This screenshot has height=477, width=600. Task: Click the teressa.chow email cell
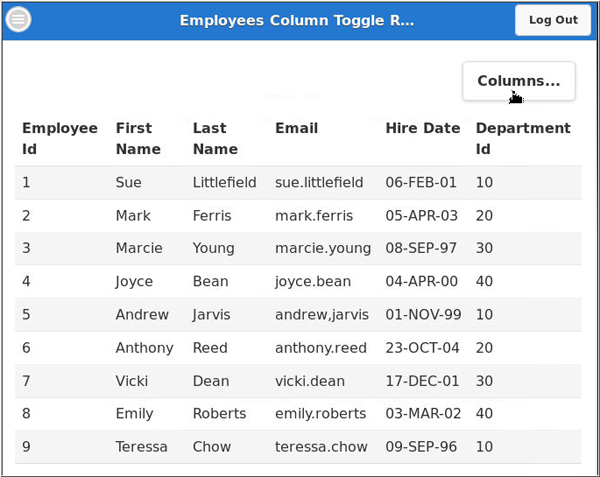pos(321,446)
